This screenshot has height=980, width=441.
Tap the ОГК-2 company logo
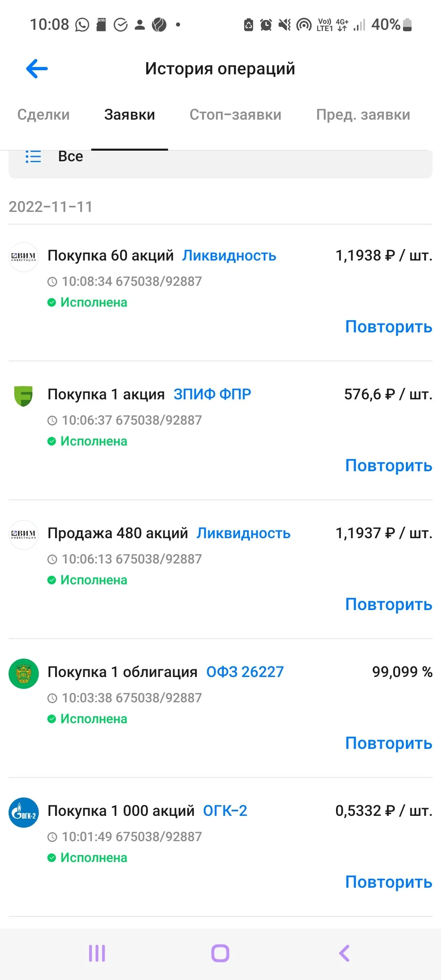tap(24, 813)
